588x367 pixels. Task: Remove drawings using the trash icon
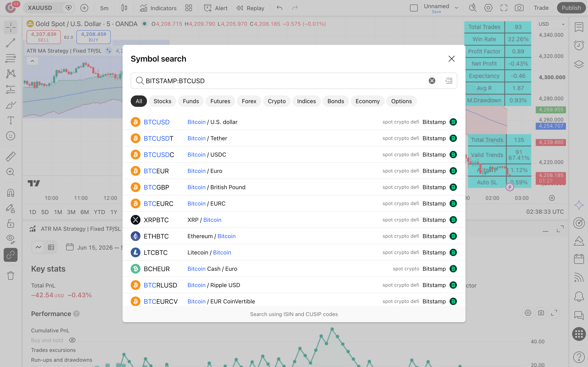tap(10, 275)
